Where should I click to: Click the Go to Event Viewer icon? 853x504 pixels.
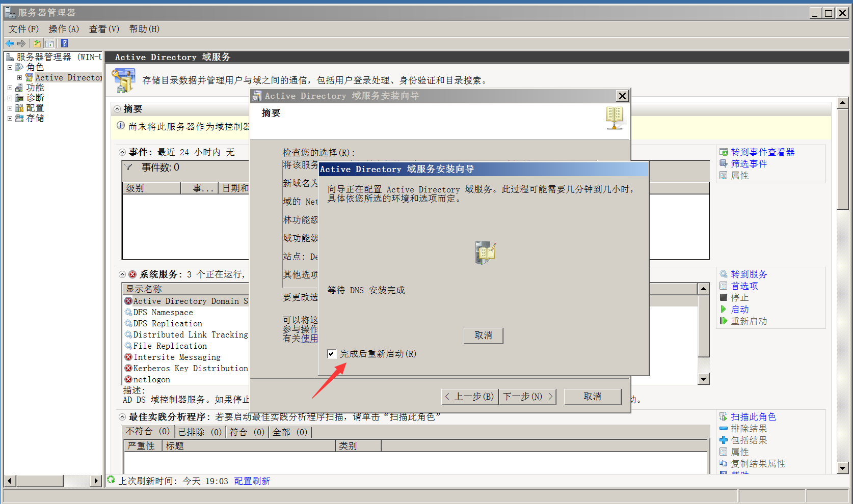point(724,152)
